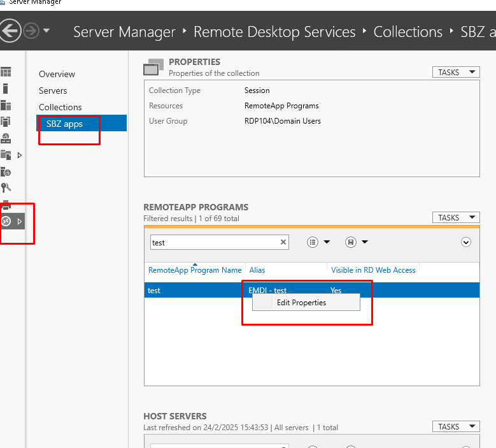Open the DNS globe-server sidebar icon
Screen dimensions: 496x448
[6, 138]
